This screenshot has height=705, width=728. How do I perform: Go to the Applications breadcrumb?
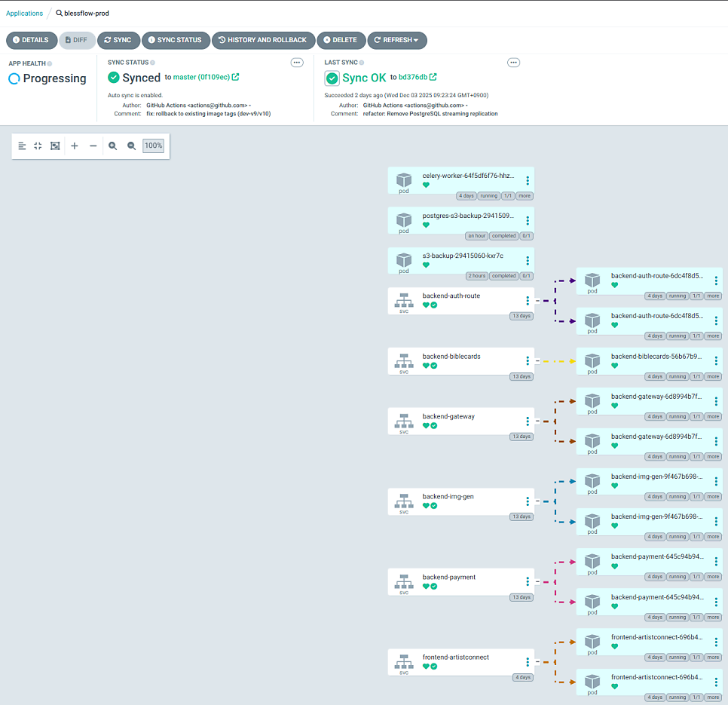pos(24,13)
